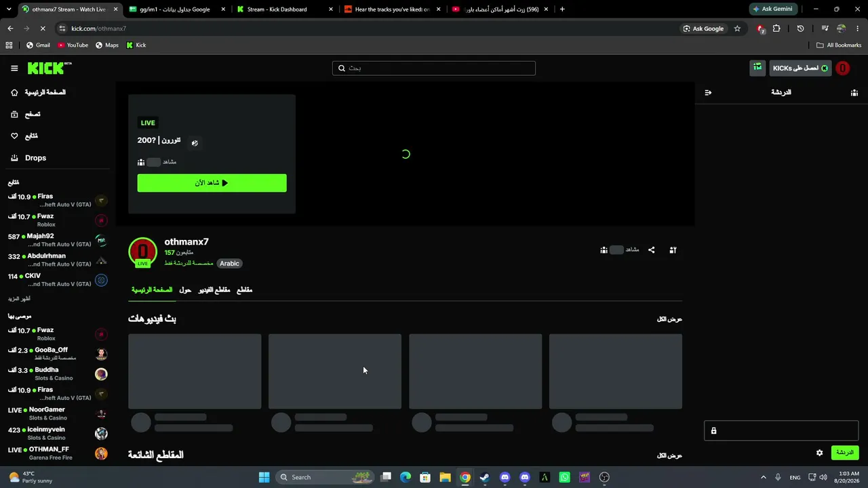This screenshot has height=488, width=868.
Task: Open the حول channel tab
Action: tap(185, 290)
